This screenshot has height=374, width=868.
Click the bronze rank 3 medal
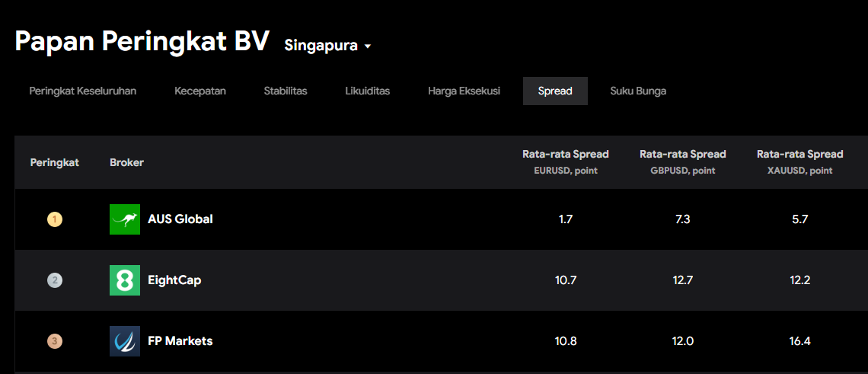55,341
